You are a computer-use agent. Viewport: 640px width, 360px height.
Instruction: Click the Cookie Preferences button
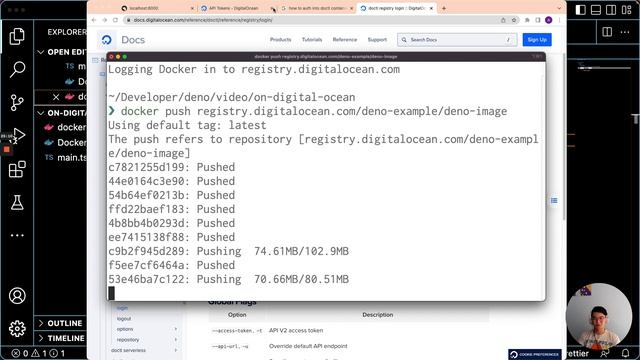(x=535, y=354)
